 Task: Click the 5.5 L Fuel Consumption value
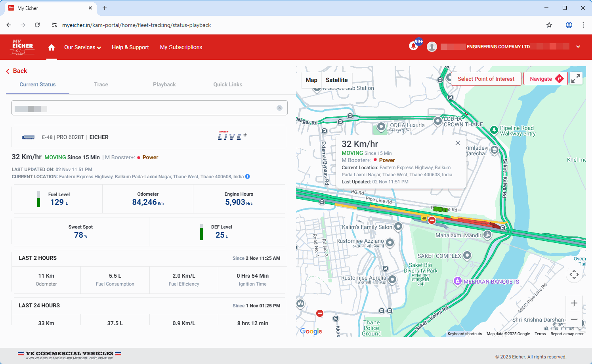point(115,276)
